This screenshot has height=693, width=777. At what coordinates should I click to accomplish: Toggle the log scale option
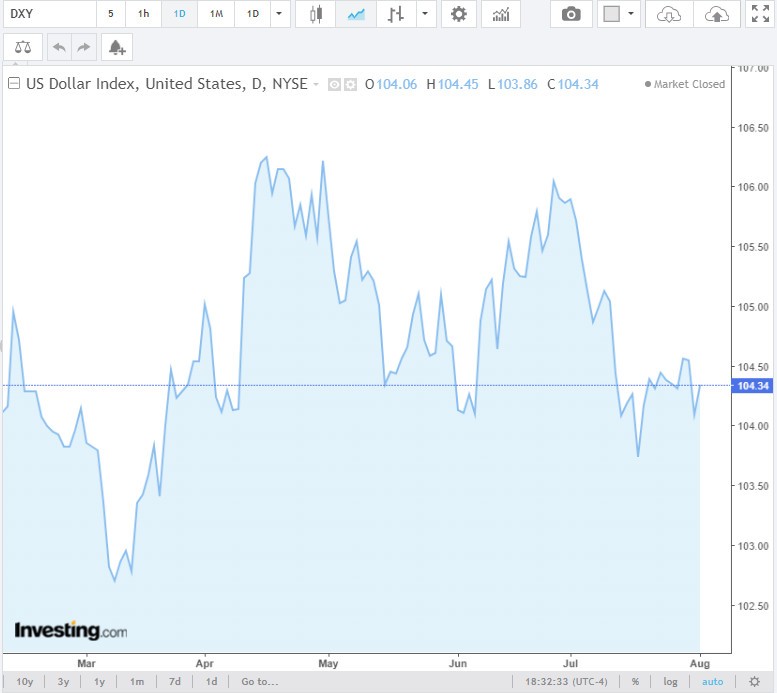(670, 682)
